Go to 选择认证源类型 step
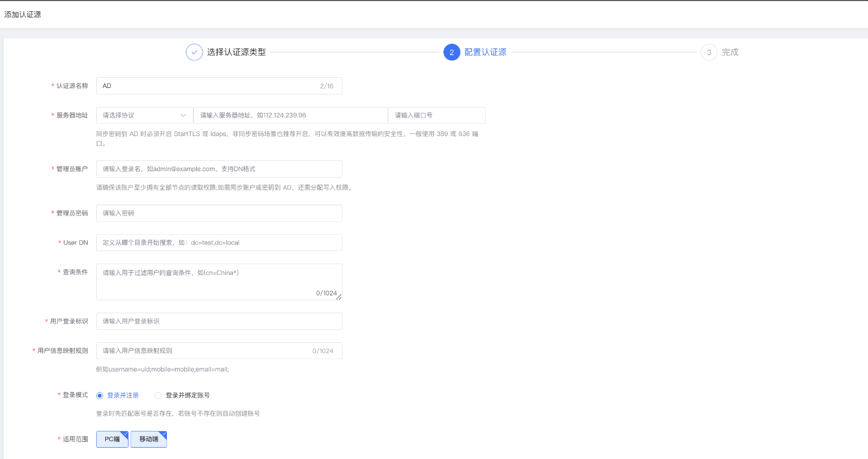The width and height of the screenshot is (868, 459). [236, 52]
